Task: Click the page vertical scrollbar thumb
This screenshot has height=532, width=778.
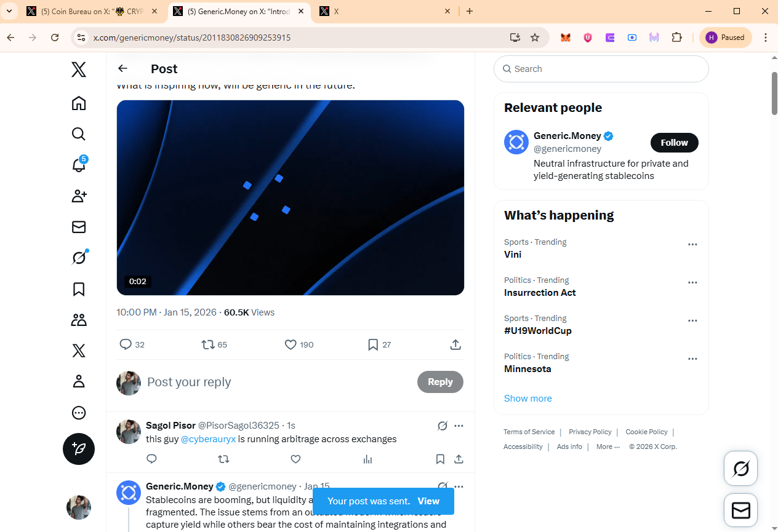Action: (774, 93)
